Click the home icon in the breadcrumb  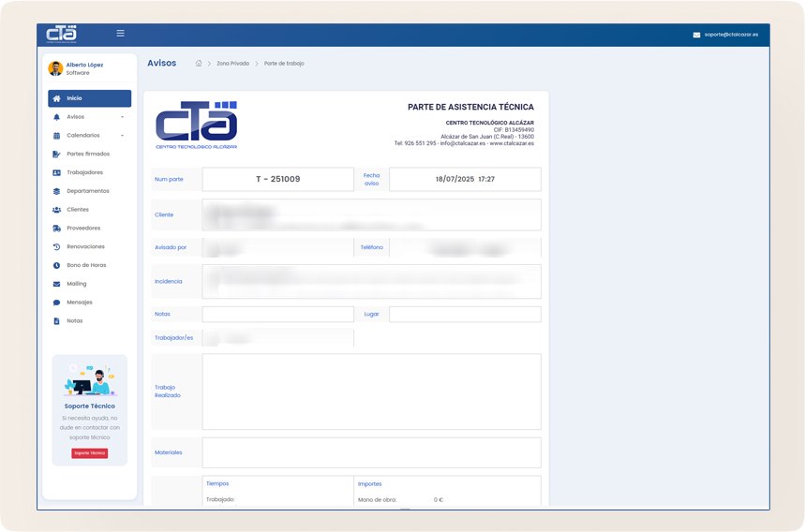199,64
